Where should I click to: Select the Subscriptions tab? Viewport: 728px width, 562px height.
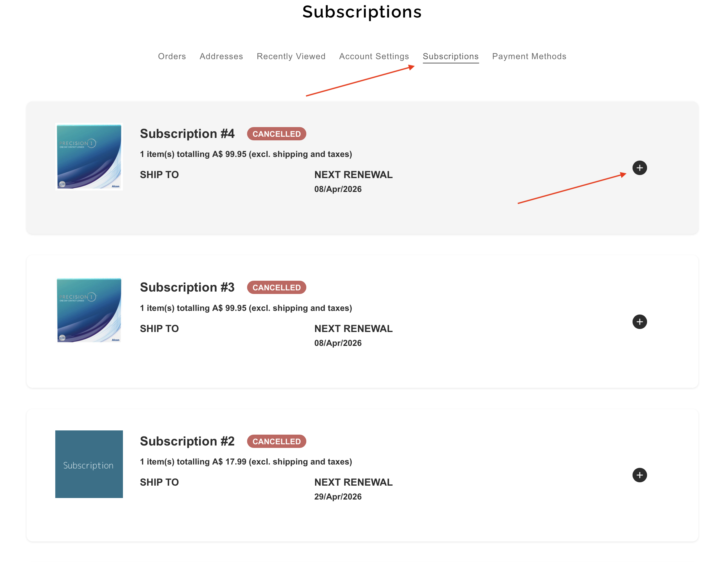[450, 56]
